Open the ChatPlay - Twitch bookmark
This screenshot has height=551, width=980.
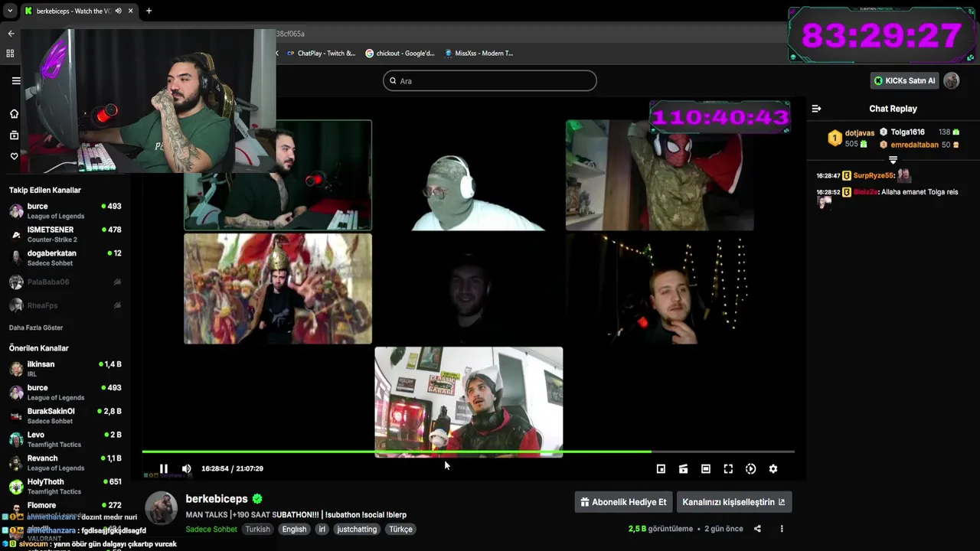click(x=321, y=53)
